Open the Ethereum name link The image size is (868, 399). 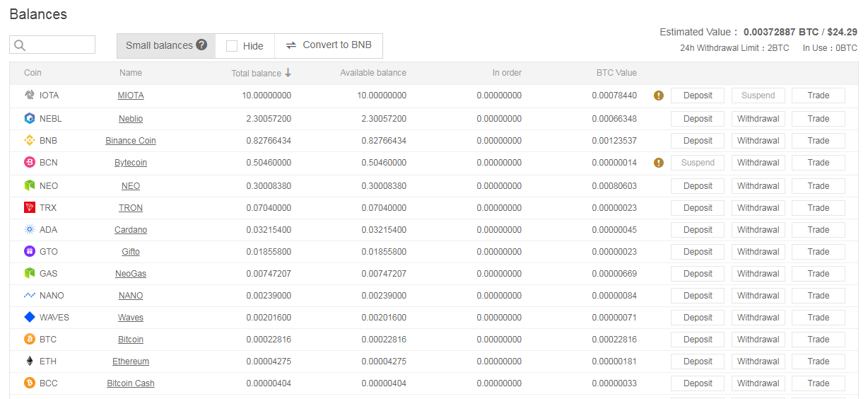[131, 362]
